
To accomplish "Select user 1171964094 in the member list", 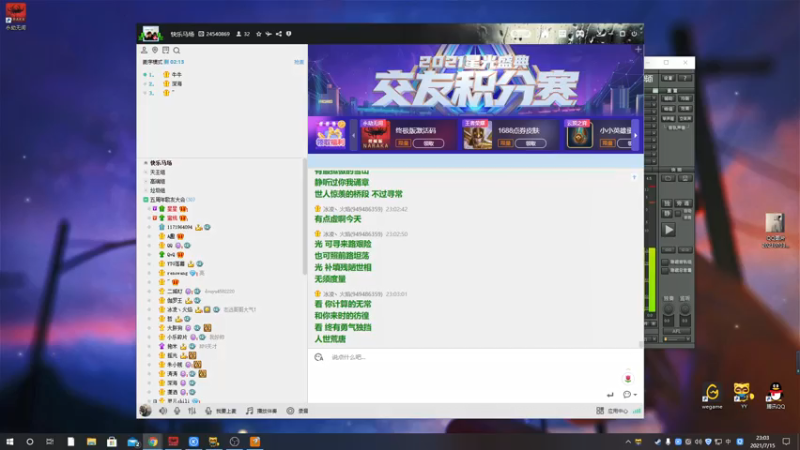I will coord(180,227).
